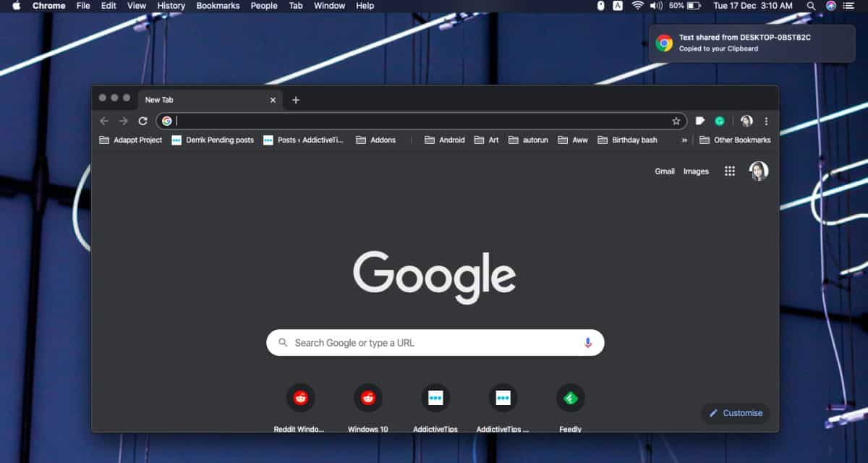868x463 pixels.
Task: Start voice search with microphone icon
Action: click(588, 343)
